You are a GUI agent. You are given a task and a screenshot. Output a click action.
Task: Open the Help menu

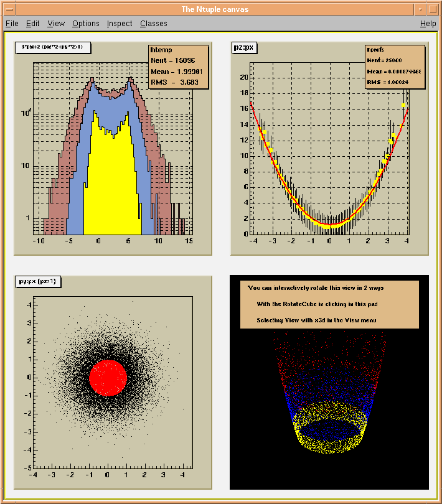428,24
